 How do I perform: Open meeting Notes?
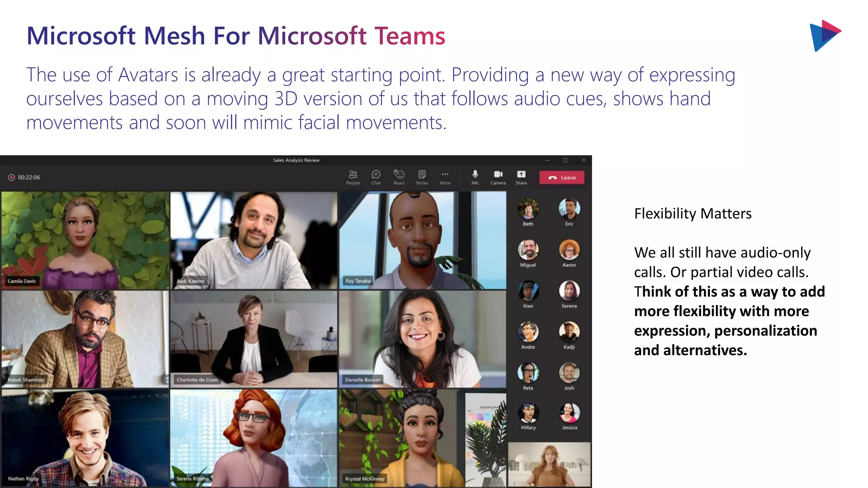coord(422,177)
